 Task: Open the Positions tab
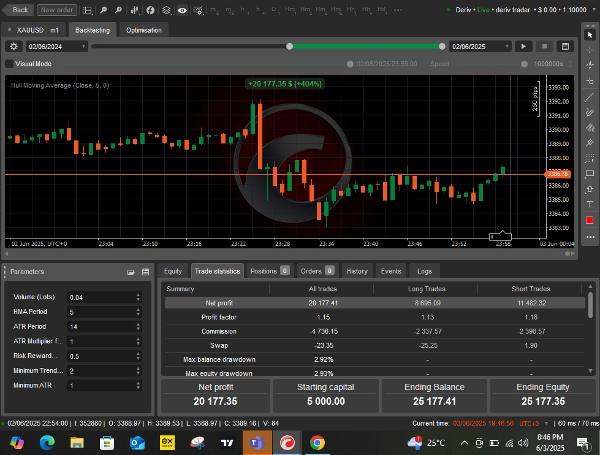pos(269,271)
